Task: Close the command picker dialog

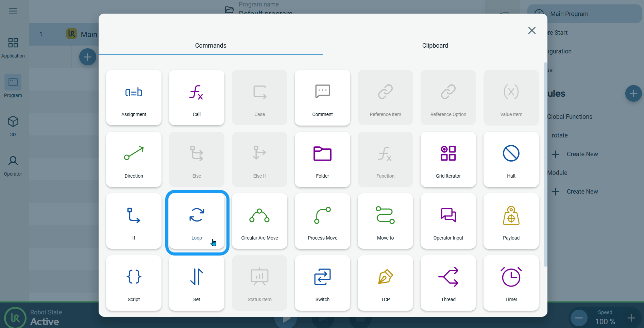Action: coord(532,31)
